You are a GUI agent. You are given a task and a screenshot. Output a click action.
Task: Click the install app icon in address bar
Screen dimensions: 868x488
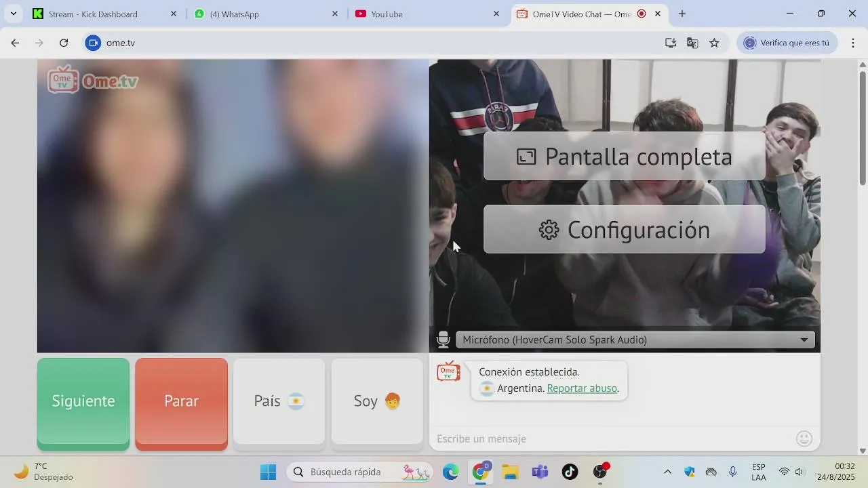[x=671, y=43]
